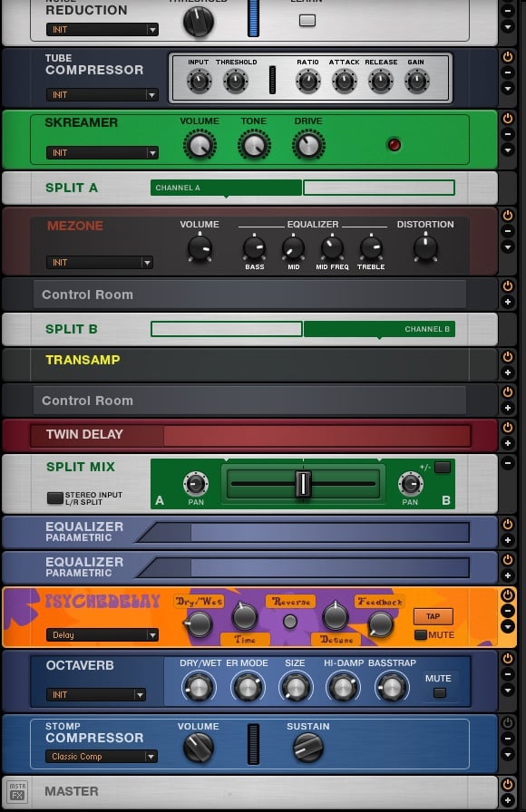Open the MSTR FX icon on Master
This screenshot has width=526, height=812.
click(x=17, y=792)
